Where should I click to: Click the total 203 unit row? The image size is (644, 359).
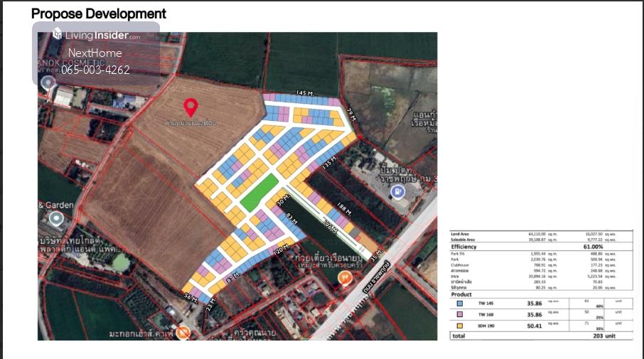[540, 335]
